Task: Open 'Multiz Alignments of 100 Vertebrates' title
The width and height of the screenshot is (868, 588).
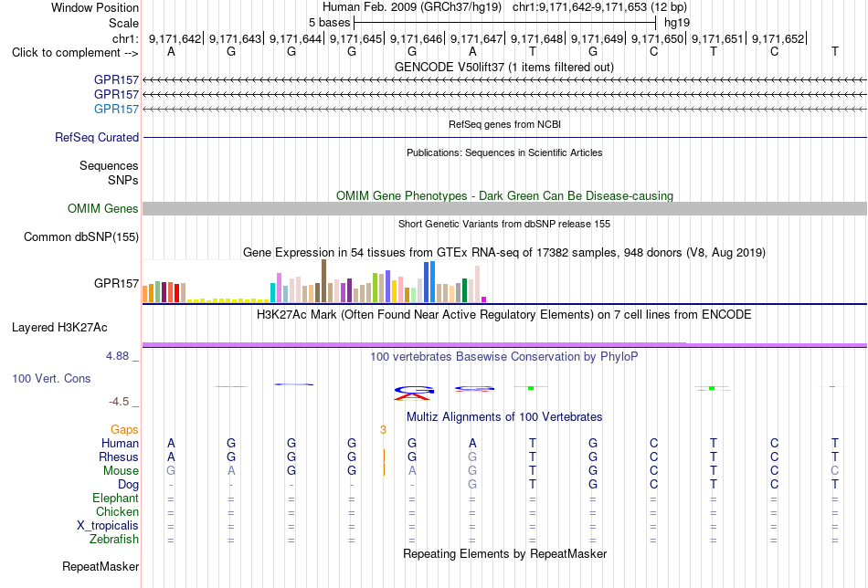Action: pyautogui.click(x=504, y=417)
